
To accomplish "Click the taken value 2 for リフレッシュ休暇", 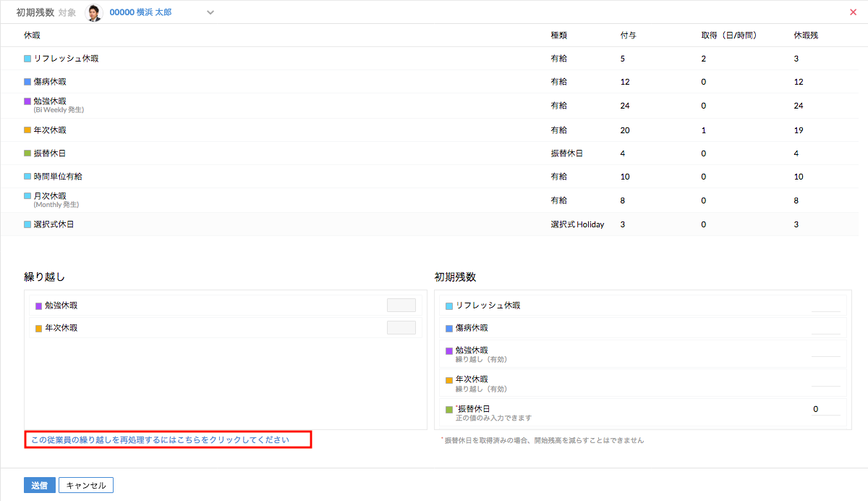I will pyautogui.click(x=703, y=59).
